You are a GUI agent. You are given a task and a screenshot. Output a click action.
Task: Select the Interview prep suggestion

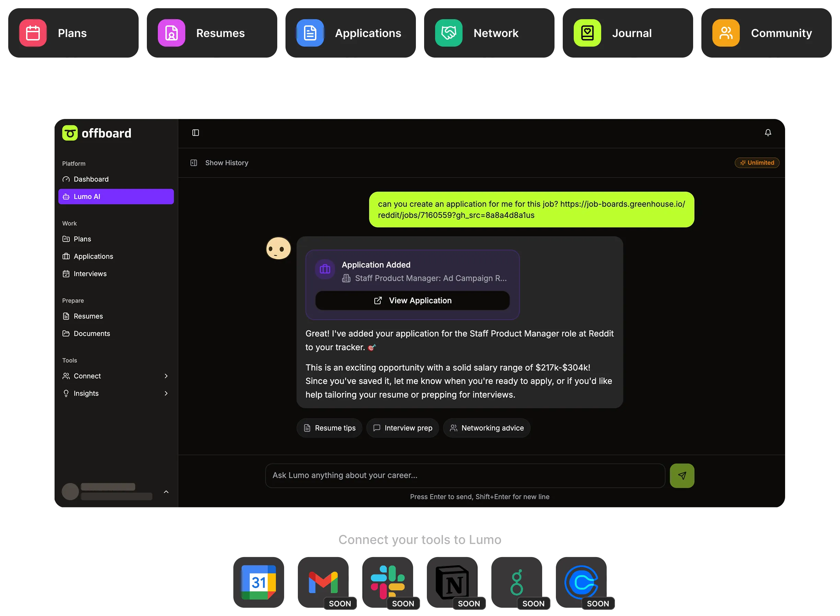pos(402,428)
